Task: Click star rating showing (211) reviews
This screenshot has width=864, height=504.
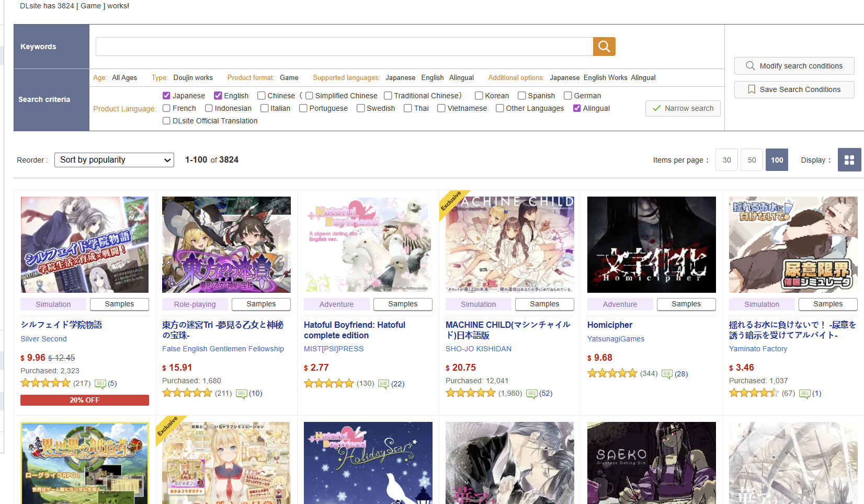Action: [x=187, y=393]
